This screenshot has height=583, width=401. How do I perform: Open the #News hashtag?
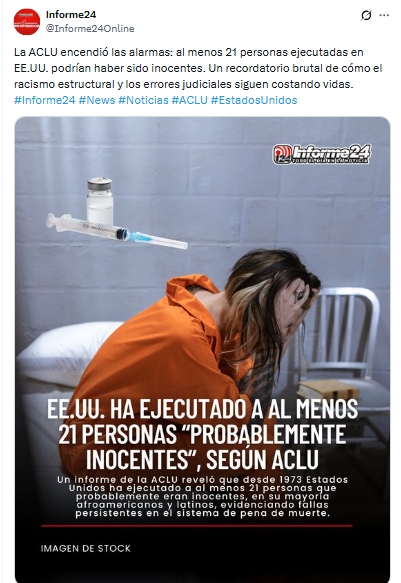(x=97, y=100)
